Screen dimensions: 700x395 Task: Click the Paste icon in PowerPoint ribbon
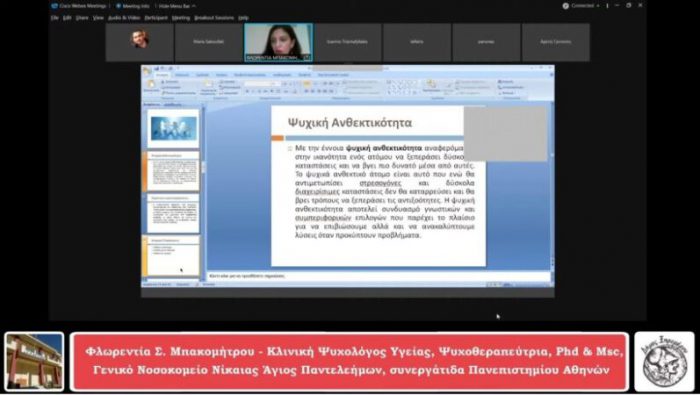151,85
